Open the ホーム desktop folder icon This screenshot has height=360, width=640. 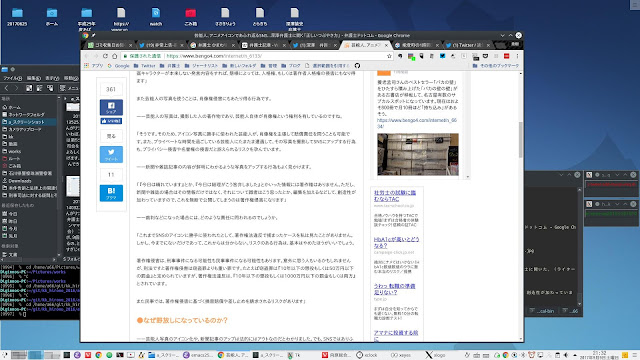[x=52, y=17]
